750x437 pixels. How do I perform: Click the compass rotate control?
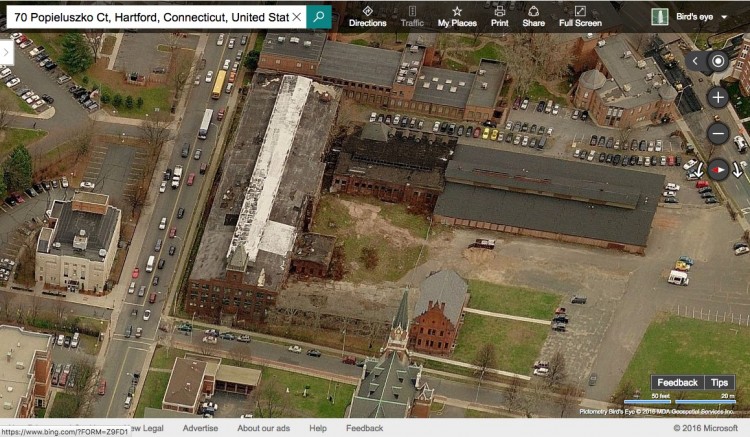tap(718, 168)
